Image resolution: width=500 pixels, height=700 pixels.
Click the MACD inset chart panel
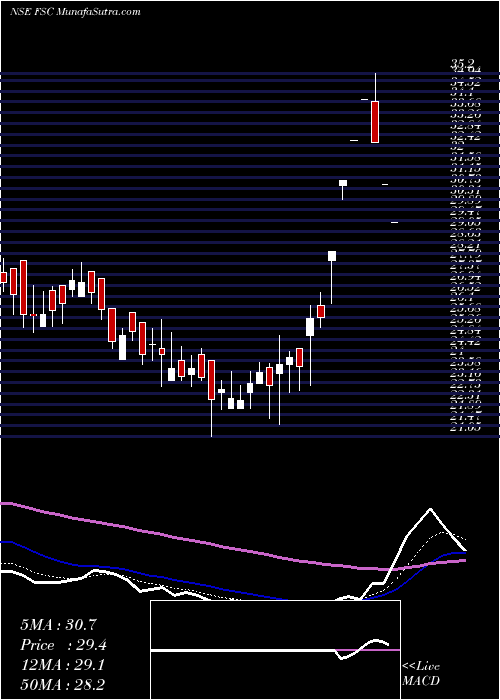point(275,650)
